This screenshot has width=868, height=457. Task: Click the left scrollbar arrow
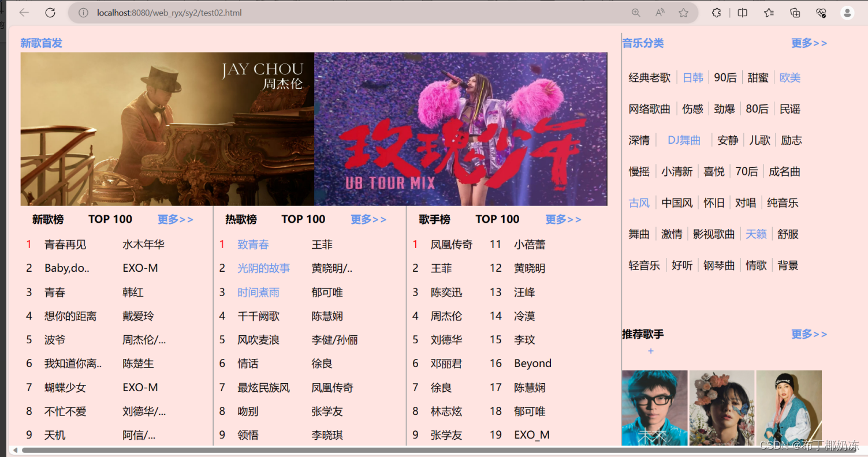coord(15,450)
